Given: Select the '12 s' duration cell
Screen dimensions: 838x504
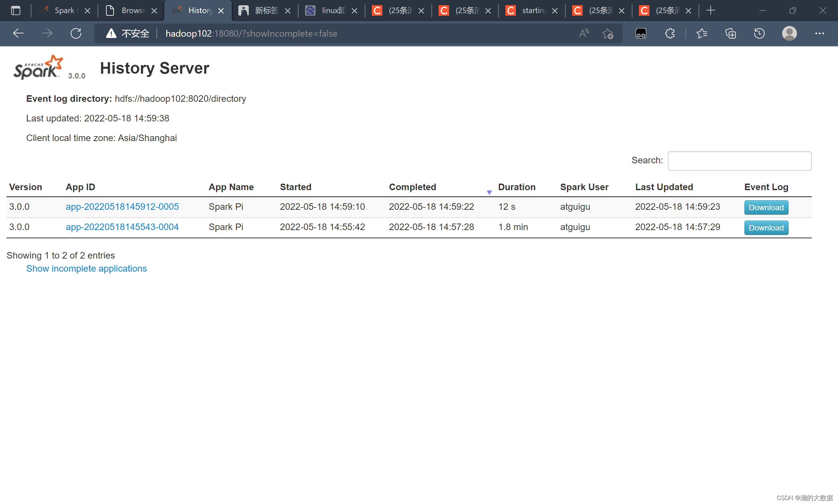Looking at the screenshot, I should [x=506, y=207].
